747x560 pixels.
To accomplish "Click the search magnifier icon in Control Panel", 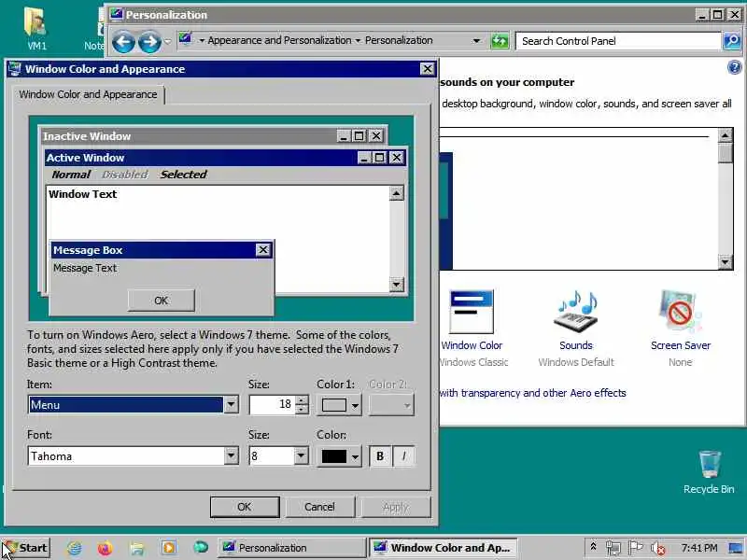I will point(733,41).
